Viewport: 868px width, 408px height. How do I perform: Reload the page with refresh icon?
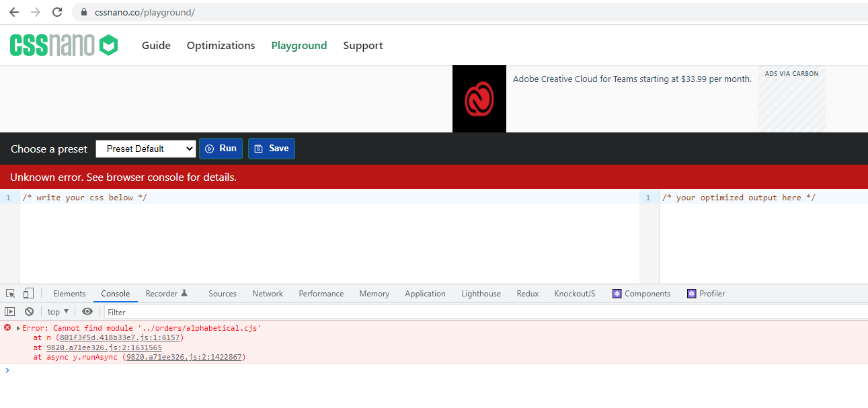click(x=57, y=12)
